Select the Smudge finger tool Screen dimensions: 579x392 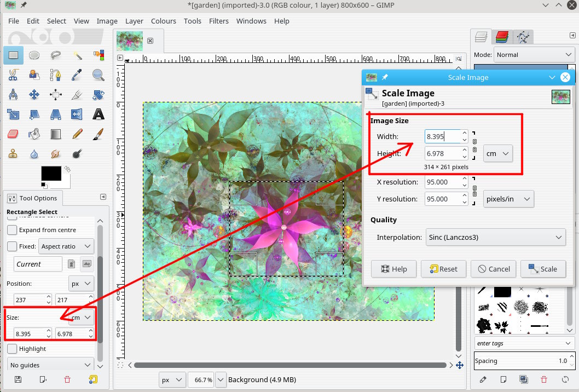coord(56,153)
